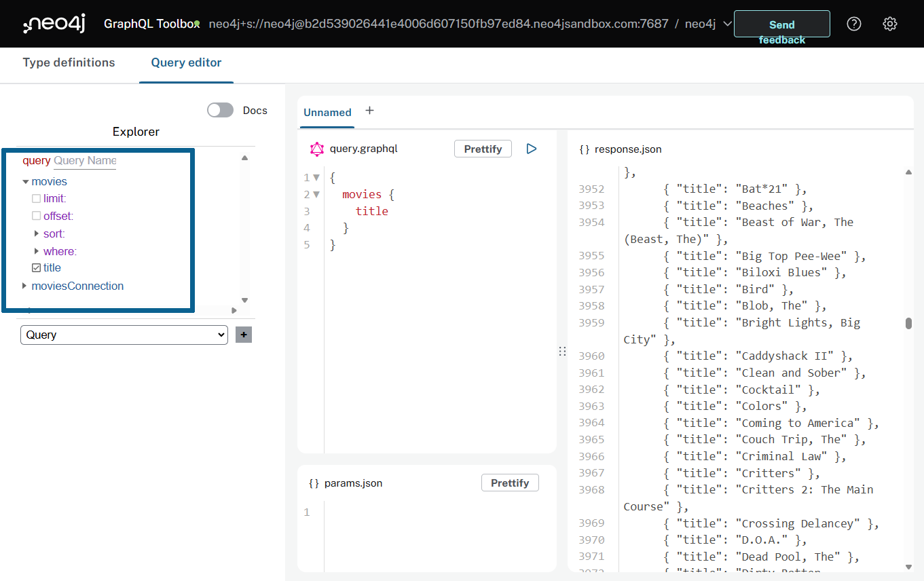
Task: Click the "Biloxi Blues" response line
Action: (755, 273)
